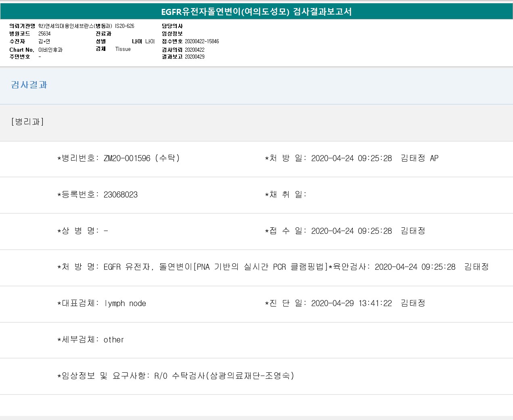Select patient name '김*연'
The image size is (513, 420).
[44, 42]
